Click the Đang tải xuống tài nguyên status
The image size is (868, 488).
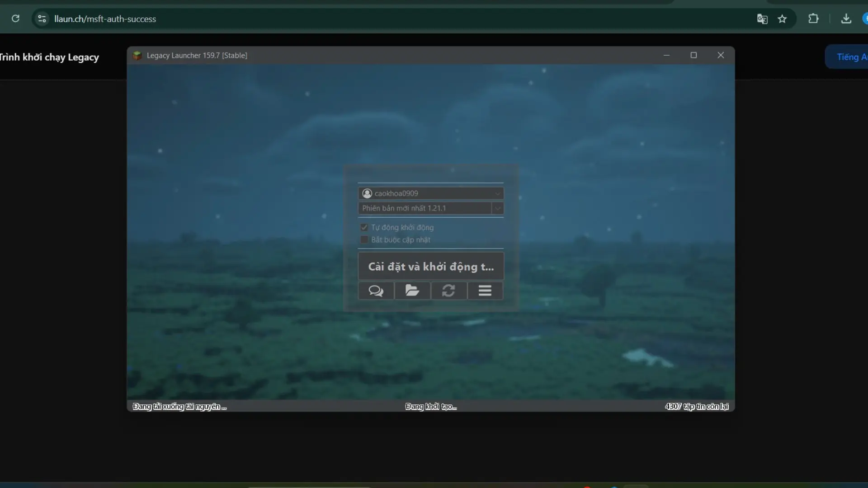pos(179,406)
